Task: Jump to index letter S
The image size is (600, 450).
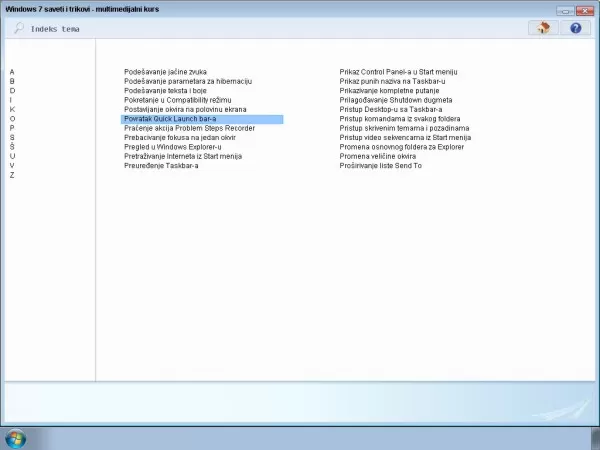Action: [x=12, y=137]
